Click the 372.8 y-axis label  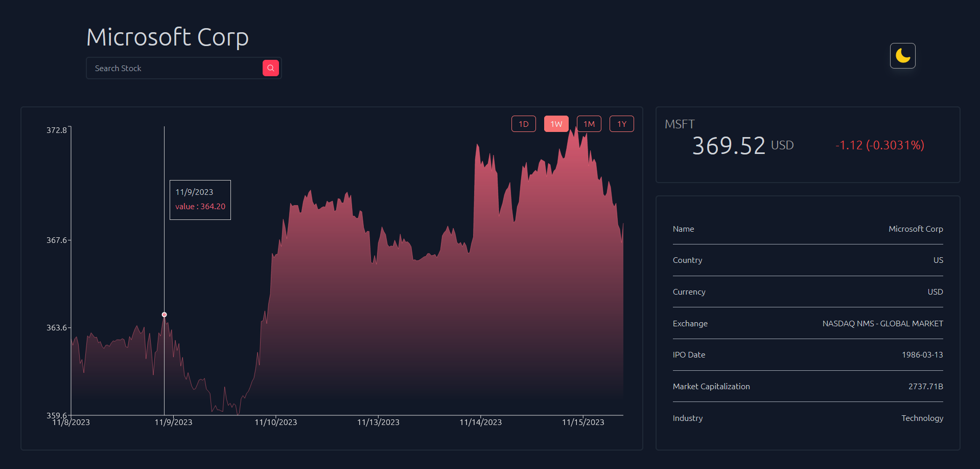56,130
